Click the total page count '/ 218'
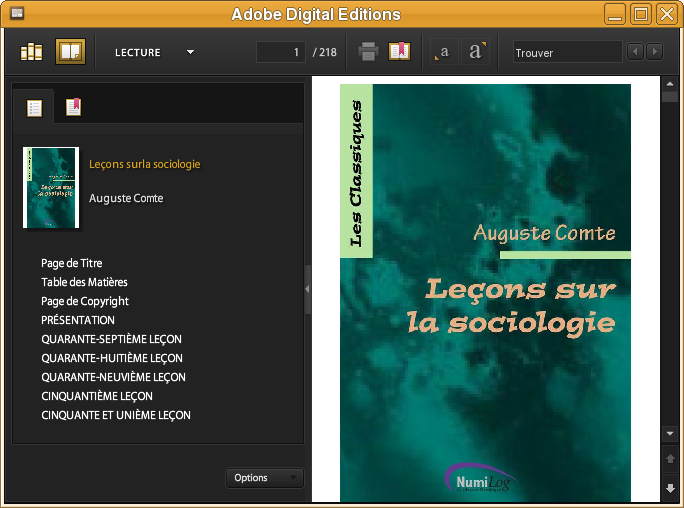The width and height of the screenshot is (684, 508). click(325, 52)
